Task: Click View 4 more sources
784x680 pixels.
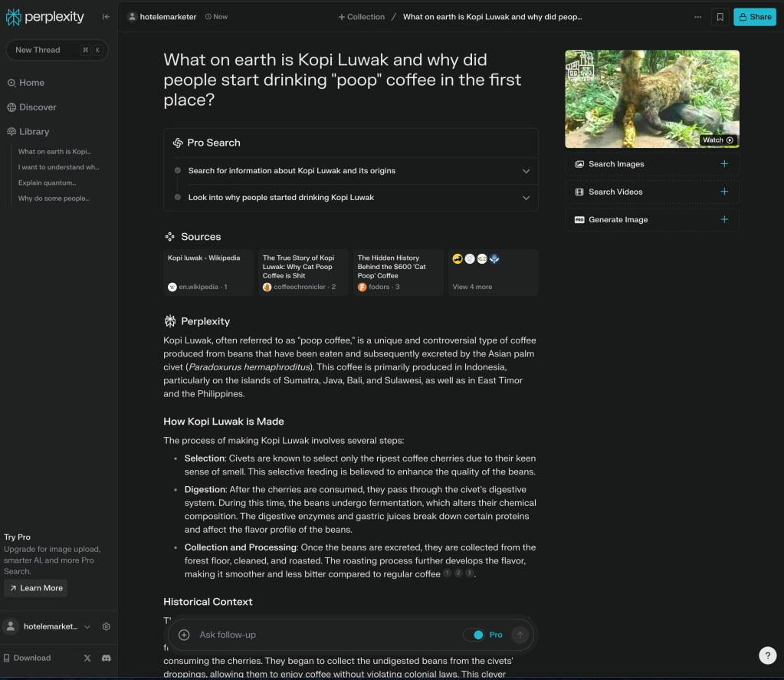Action: pos(494,272)
